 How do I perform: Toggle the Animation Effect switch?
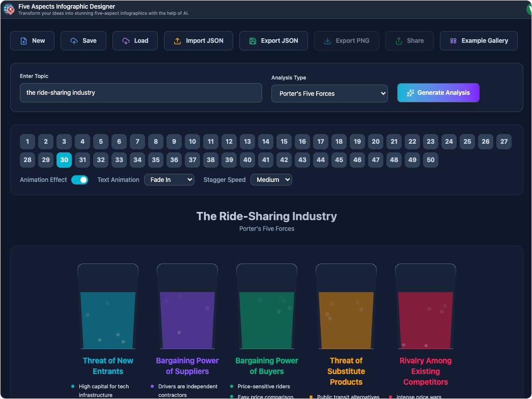point(79,180)
